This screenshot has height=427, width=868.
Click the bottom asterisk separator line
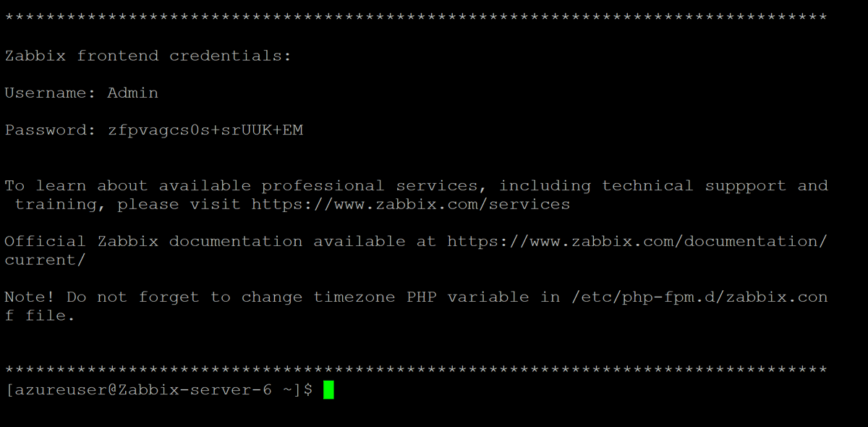point(416,369)
